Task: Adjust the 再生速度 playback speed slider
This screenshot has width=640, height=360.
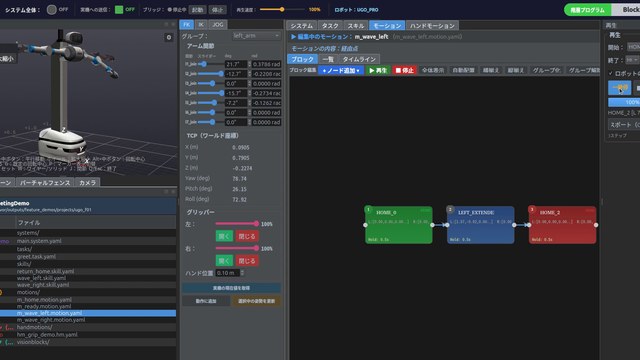Action: (x=282, y=9)
